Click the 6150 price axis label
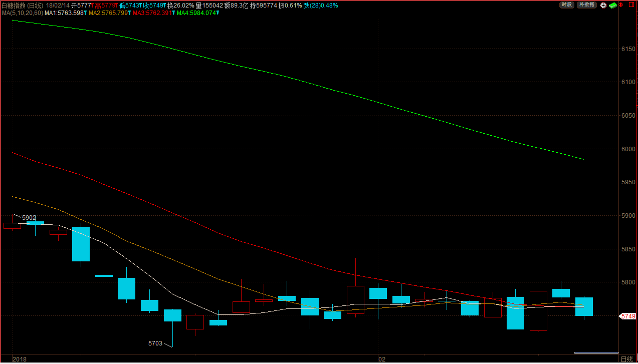This screenshot has width=638, height=364. click(x=628, y=49)
